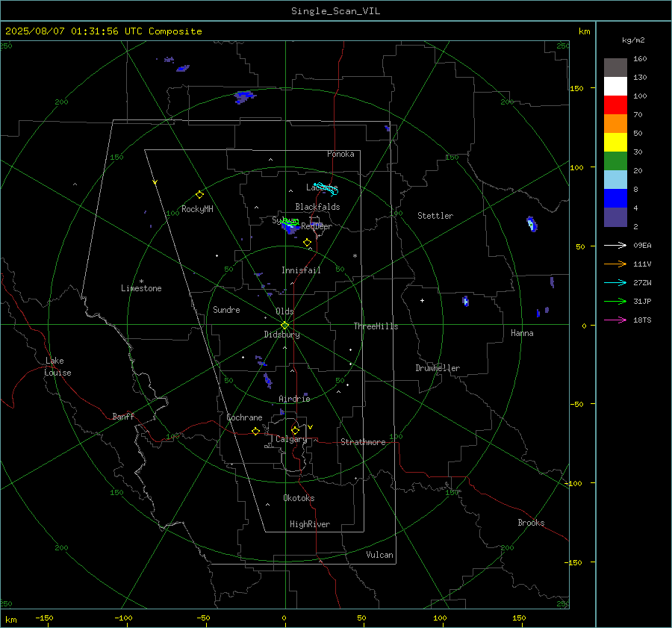Click the Didsbury town label
Viewport: 672px width, 628px height.
pos(281,335)
